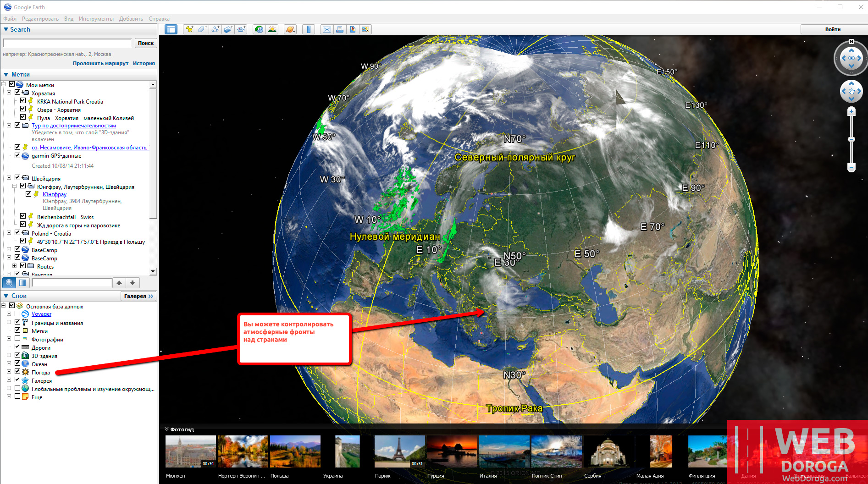Add a placemark with the pushpin tool
Screen dimensions: 868x484
(x=189, y=29)
